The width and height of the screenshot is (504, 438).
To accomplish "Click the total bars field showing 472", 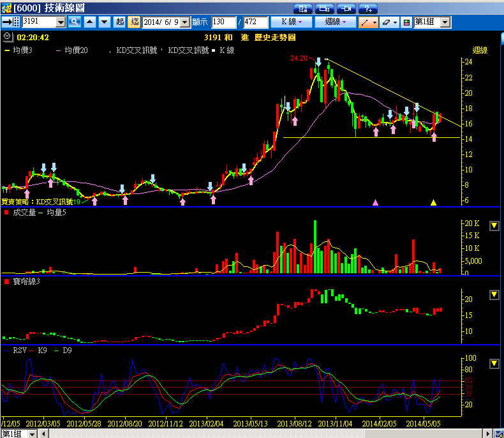I will coord(256,22).
